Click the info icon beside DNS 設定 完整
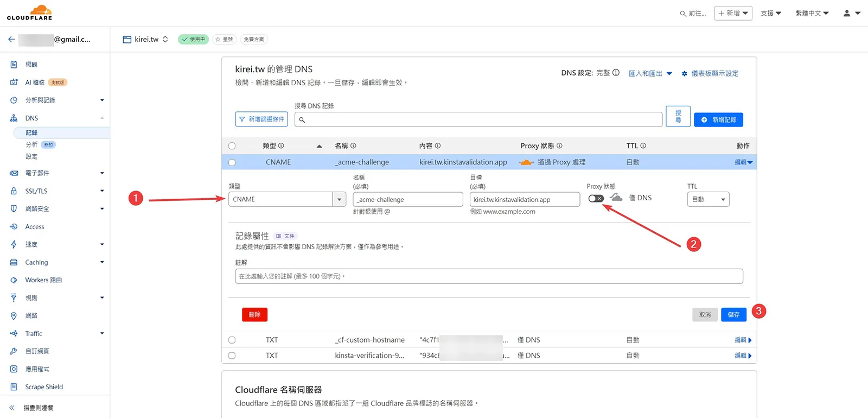 [616, 73]
